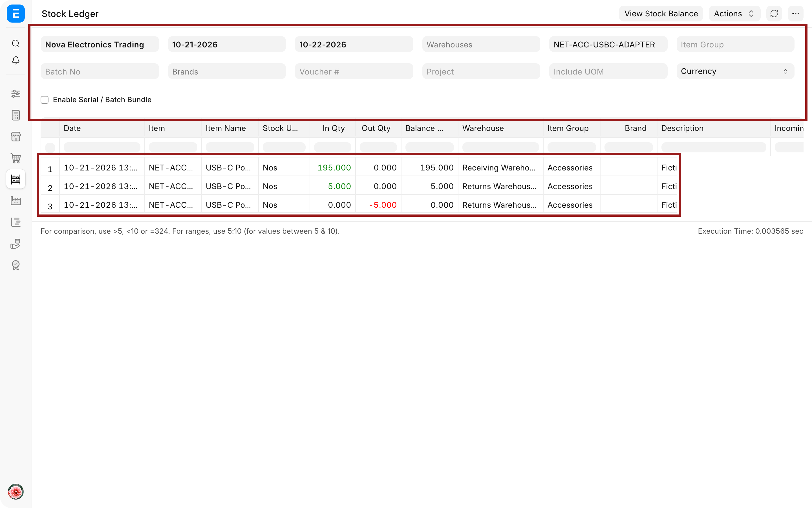
Task: Click the Date column header
Action: tap(102, 128)
